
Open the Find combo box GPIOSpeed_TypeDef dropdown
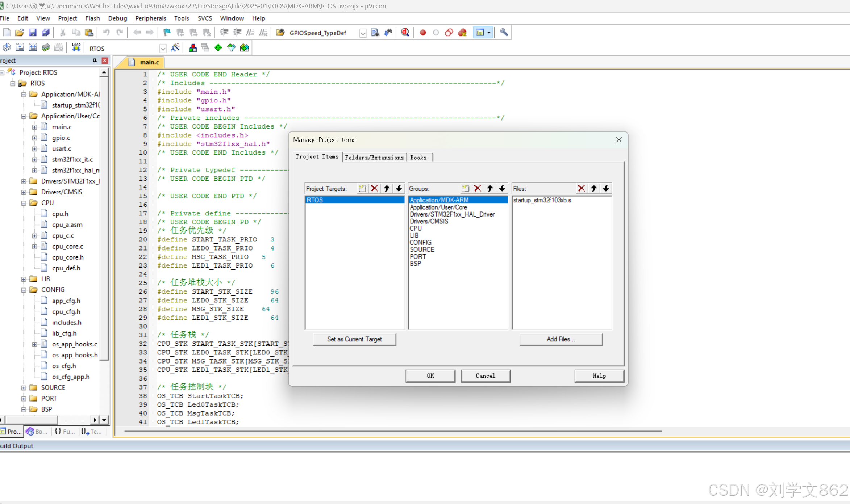point(363,33)
